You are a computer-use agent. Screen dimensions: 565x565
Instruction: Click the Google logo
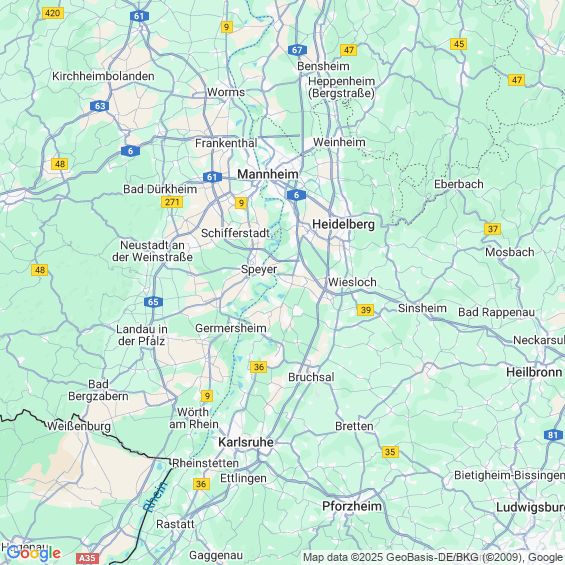click(x=34, y=553)
